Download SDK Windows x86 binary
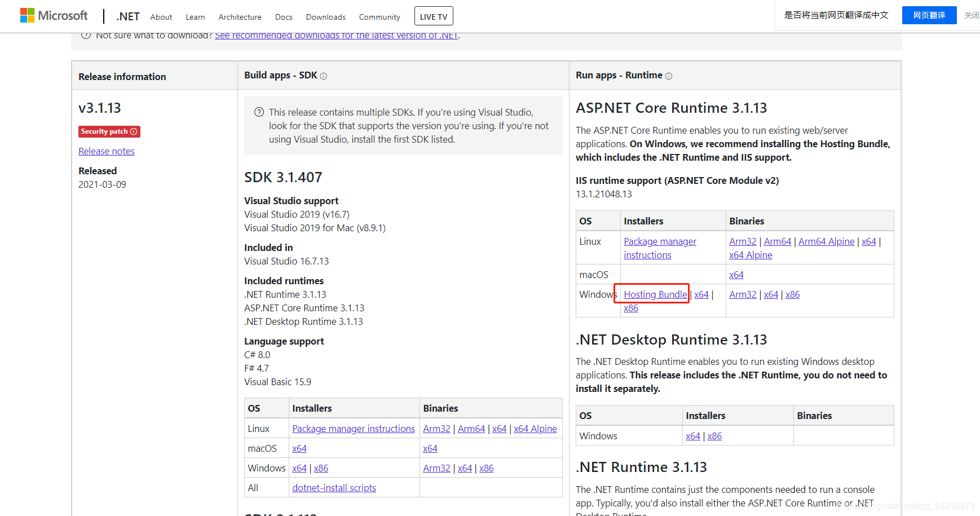This screenshot has width=980, height=516. click(x=487, y=468)
